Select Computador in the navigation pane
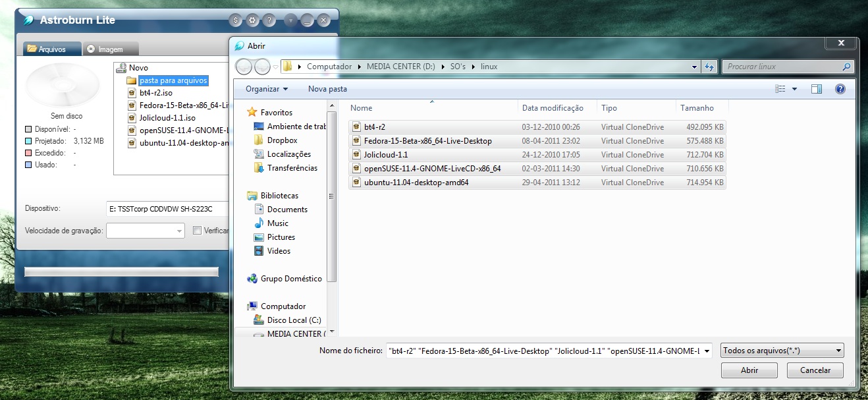868x400 pixels. [283, 306]
